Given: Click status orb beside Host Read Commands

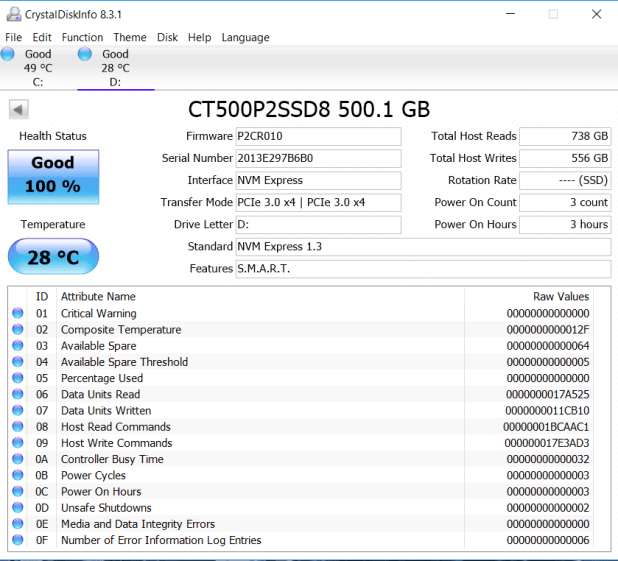Looking at the screenshot, I should tap(18, 426).
